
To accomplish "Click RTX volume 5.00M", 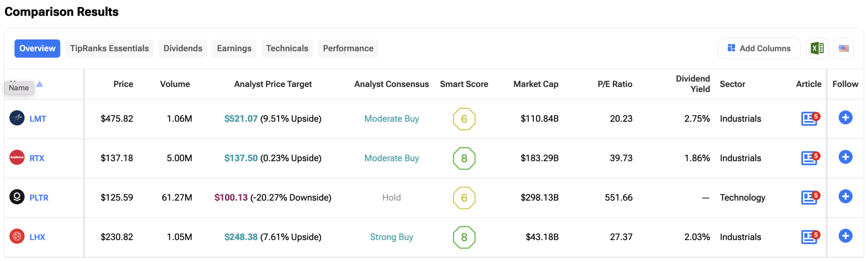I will pyautogui.click(x=180, y=158).
